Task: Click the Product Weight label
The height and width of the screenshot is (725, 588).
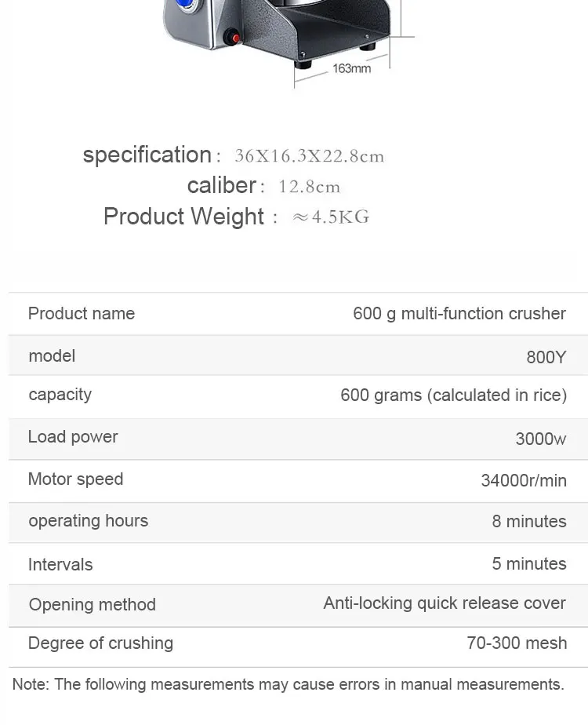Action: tap(183, 217)
